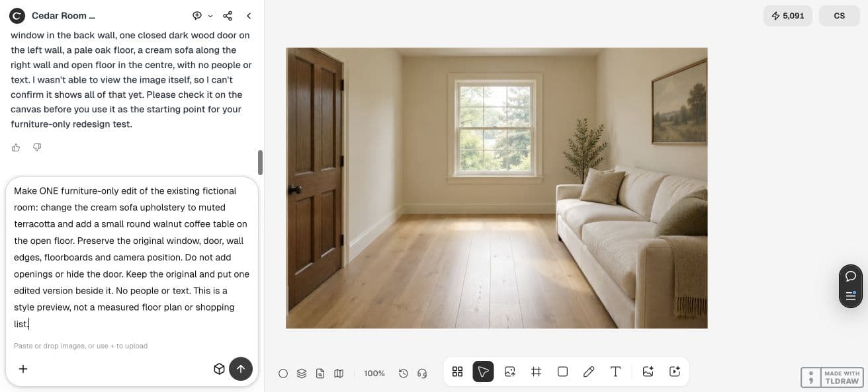Open the Made with tldraw link
The image size is (868, 392).
click(x=832, y=377)
